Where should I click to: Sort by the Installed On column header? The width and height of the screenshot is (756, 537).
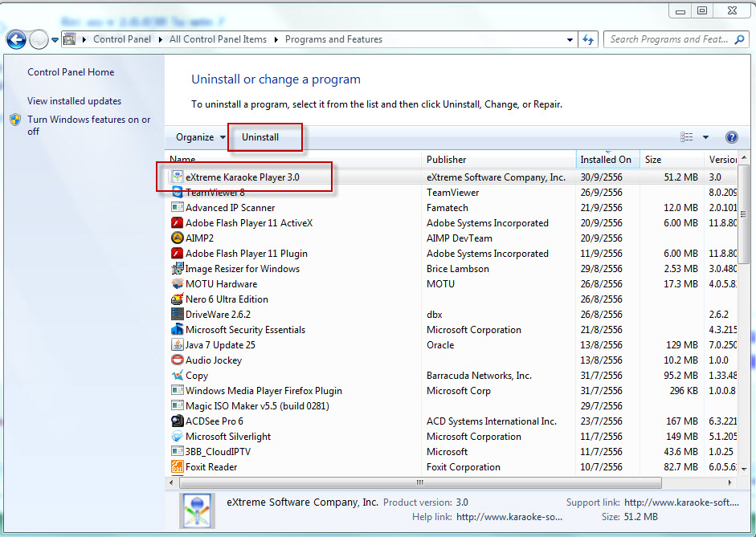(x=607, y=160)
